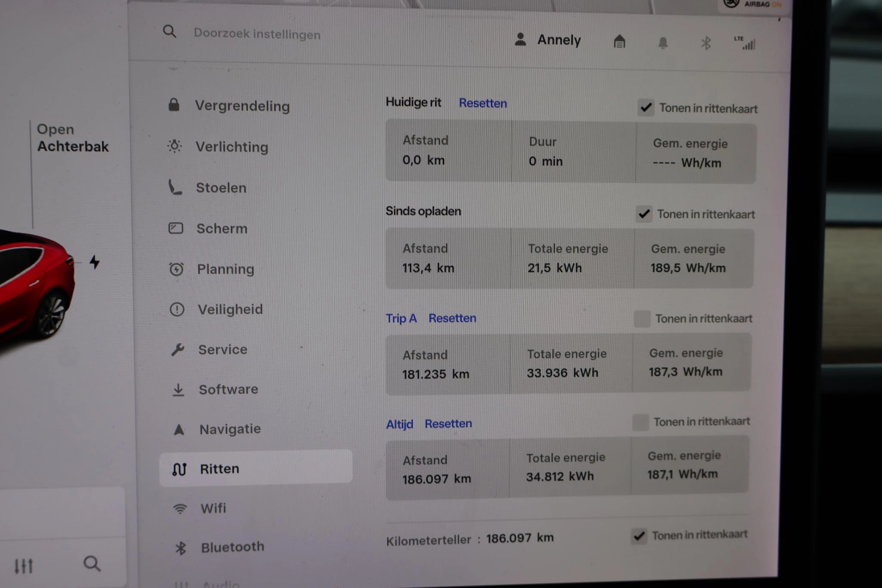Enable Tonen in rittenkaart for Trip A

(642, 319)
